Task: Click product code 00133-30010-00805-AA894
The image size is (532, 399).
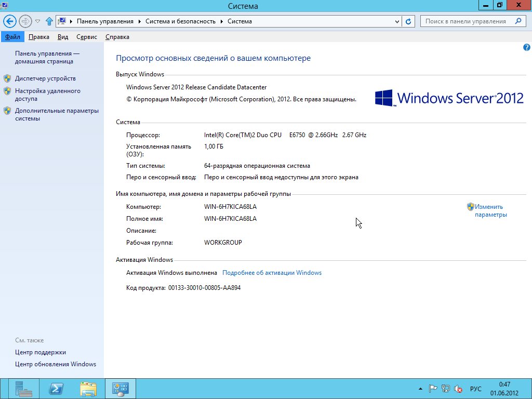Action: pyautogui.click(x=204, y=288)
